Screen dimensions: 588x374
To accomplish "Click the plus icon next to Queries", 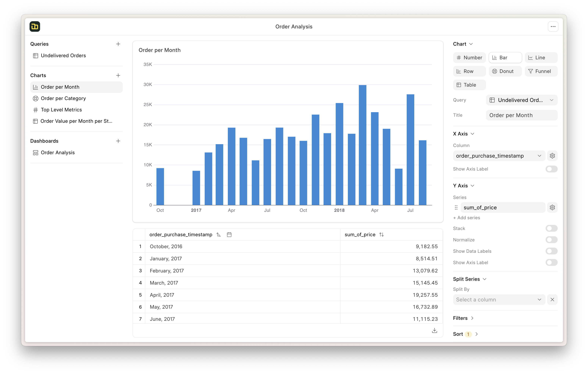I will [x=118, y=44].
